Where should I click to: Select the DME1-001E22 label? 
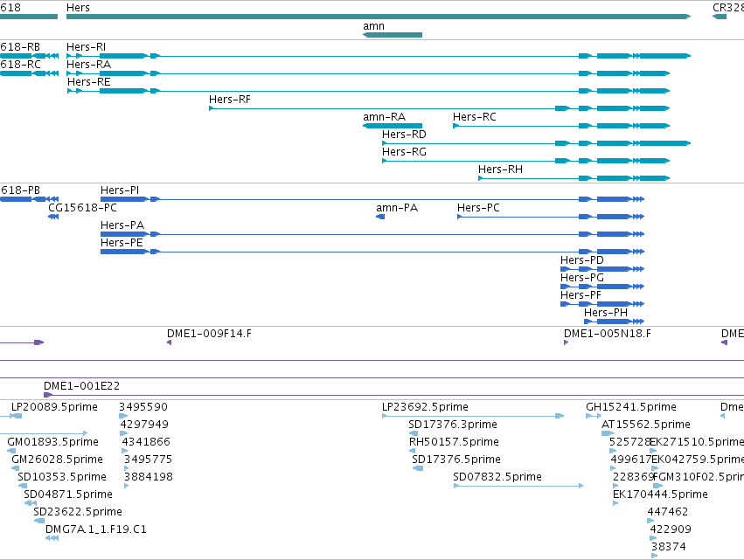pos(81,386)
